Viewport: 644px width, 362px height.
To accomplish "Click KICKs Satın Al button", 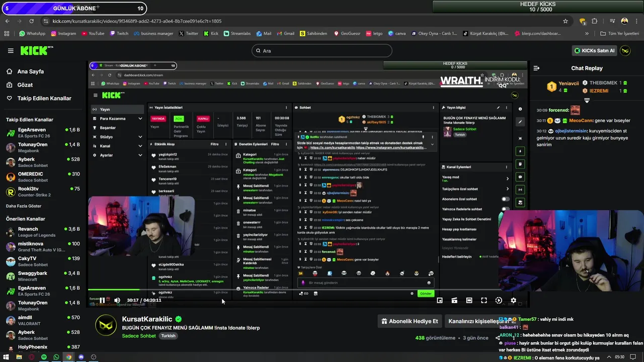I will point(595,50).
